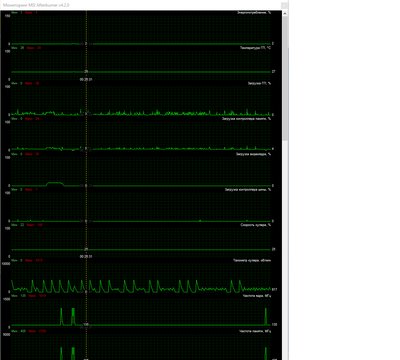The width and height of the screenshot is (400, 360).
Task: Click the first spike in the core clock graph
Action: pos(61,316)
